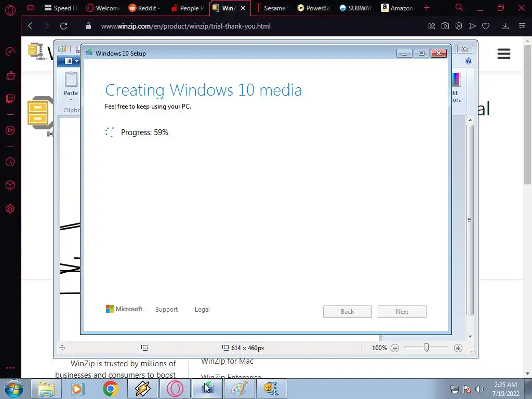Open the Opera main menu logo
Screen dimensions: 532x399
pyautogui.click(x=10, y=10)
